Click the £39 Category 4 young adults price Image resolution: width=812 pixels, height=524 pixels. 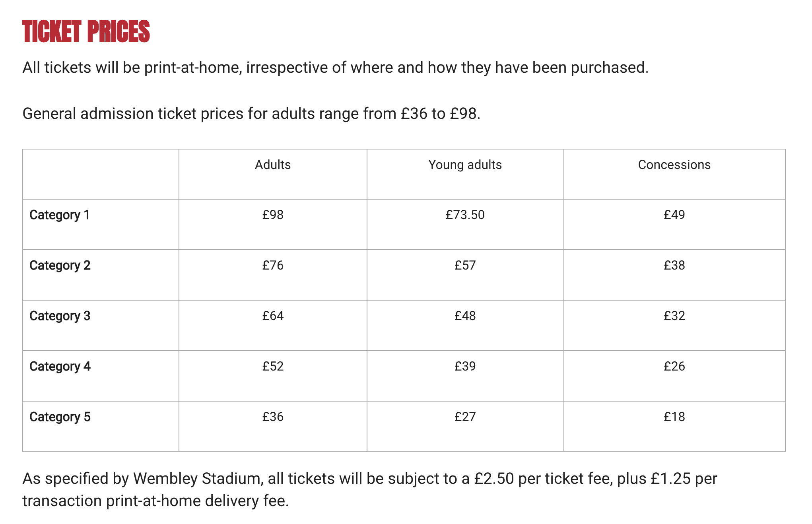(x=465, y=366)
